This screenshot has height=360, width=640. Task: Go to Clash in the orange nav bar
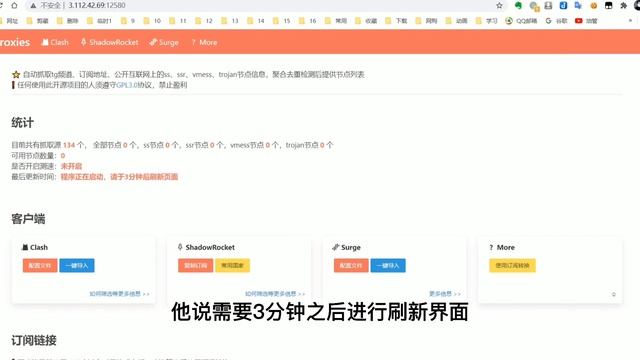pos(55,42)
